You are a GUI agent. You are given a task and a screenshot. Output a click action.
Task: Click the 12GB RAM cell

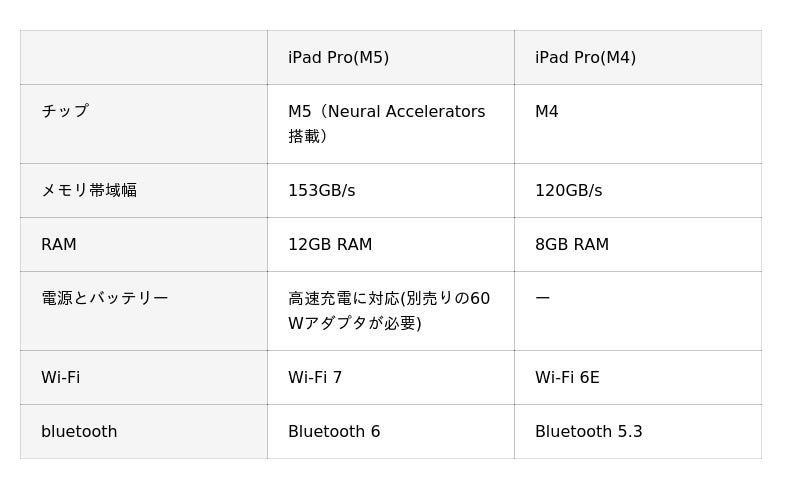(330, 244)
